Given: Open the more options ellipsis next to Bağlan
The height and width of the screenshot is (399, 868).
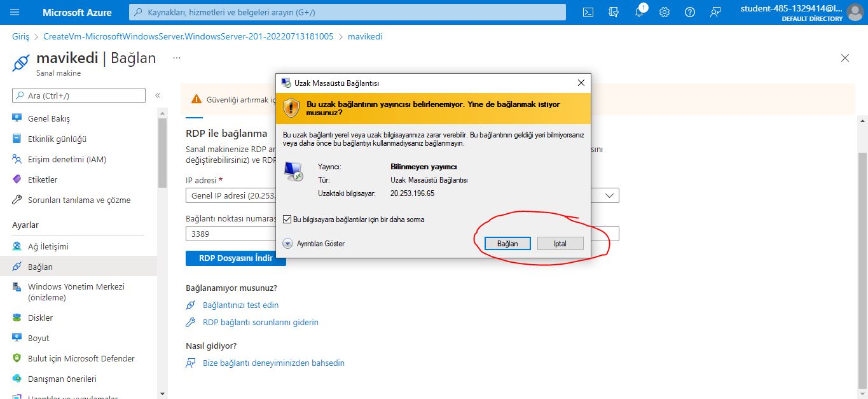Looking at the screenshot, I should click(x=177, y=58).
